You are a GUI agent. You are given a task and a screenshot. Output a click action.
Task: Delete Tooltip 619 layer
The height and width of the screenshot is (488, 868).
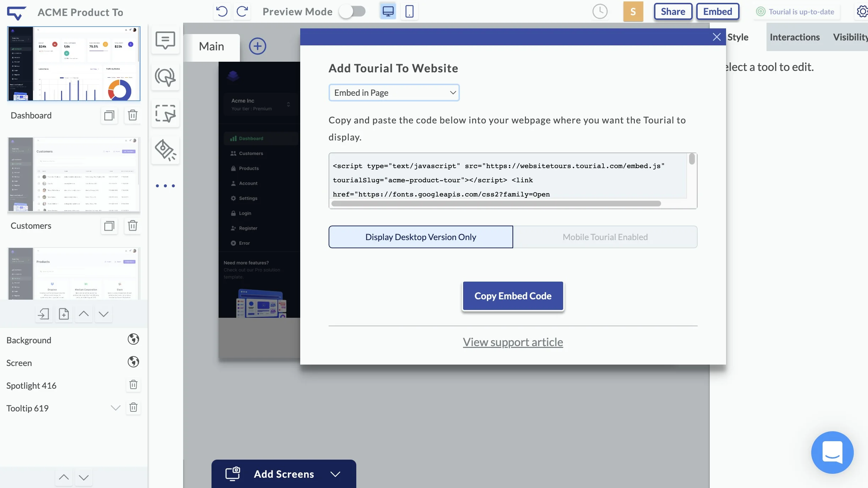(x=133, y=407)
